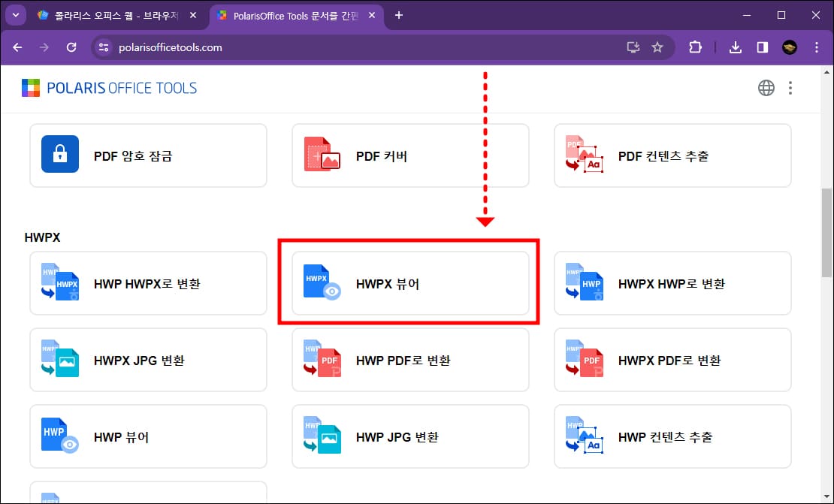Click the install app icon in address bar
Viewport: 834px width, 504px height.
633,47
